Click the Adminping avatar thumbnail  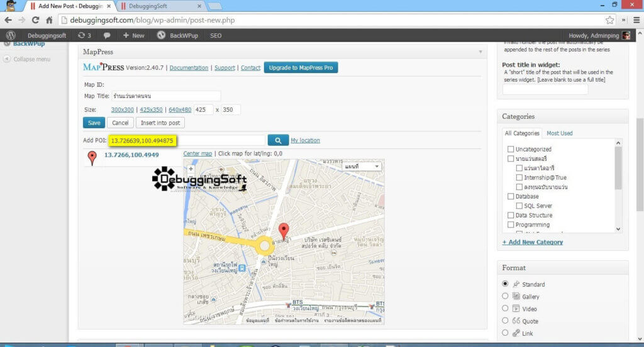[626, 35]
